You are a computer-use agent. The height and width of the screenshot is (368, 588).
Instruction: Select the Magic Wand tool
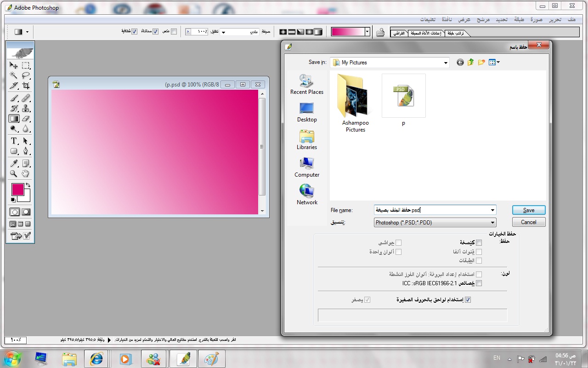coord(14,75)
